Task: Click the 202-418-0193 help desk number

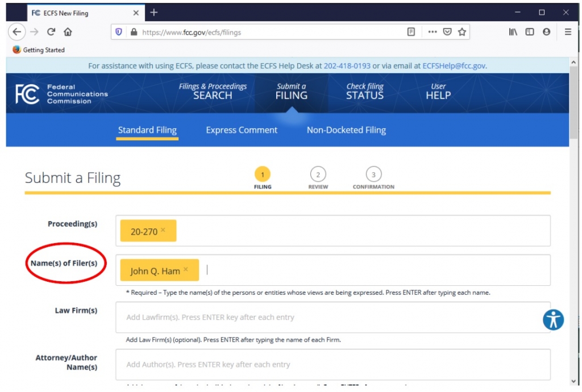Action: pos(347,66)
